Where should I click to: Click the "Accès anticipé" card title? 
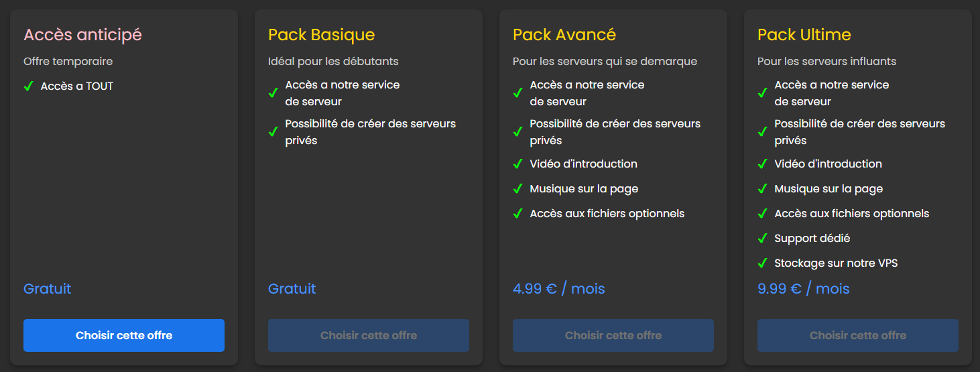(82, 35)
